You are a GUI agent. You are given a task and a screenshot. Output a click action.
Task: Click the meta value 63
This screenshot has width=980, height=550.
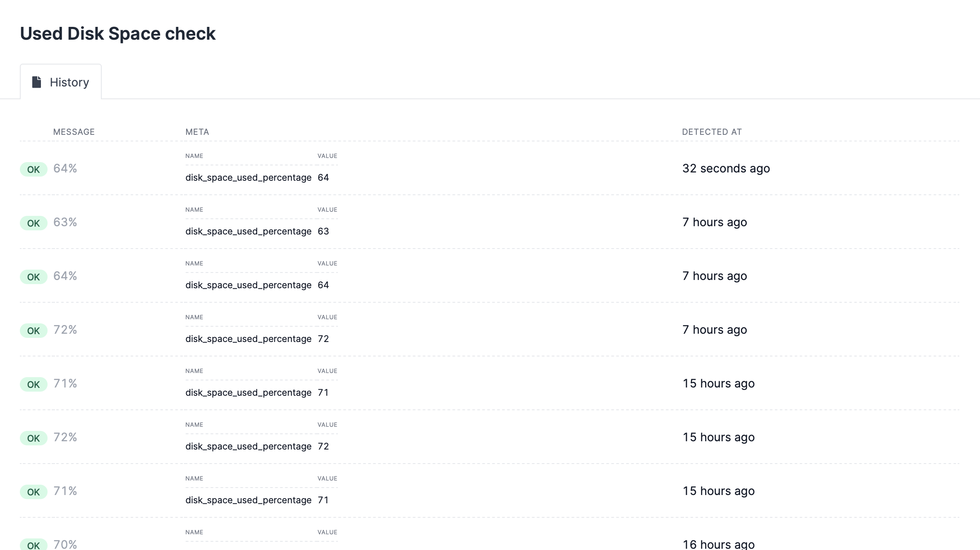[x=323, y=231]
